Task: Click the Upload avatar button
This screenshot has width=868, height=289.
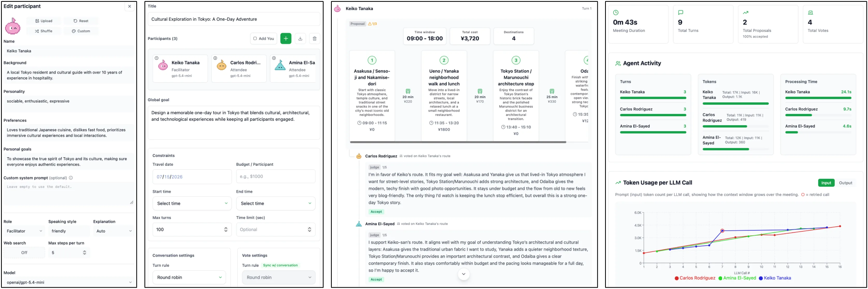Action: tap(44, 21)
